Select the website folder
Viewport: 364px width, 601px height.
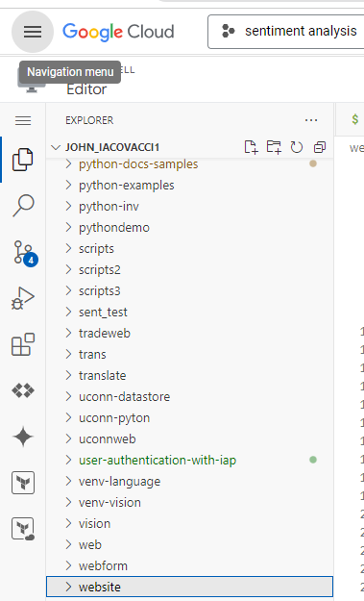point(190,587)
